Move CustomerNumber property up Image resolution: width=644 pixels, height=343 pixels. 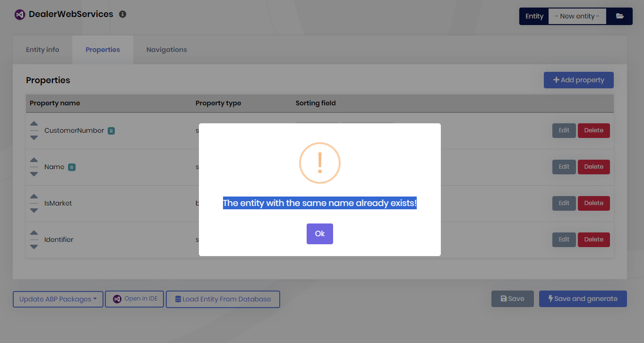[x=34, y=124]
